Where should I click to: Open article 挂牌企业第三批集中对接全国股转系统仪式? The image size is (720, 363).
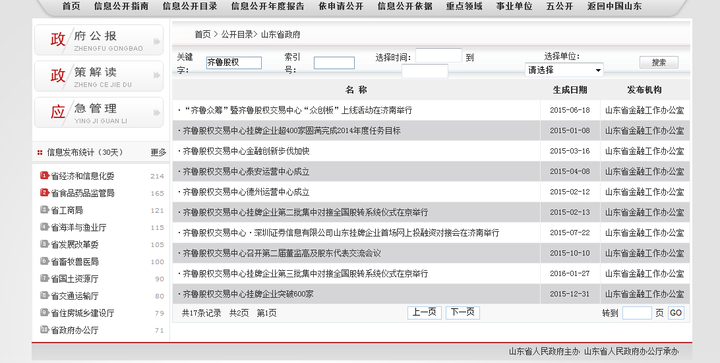(x=305, y=274)
